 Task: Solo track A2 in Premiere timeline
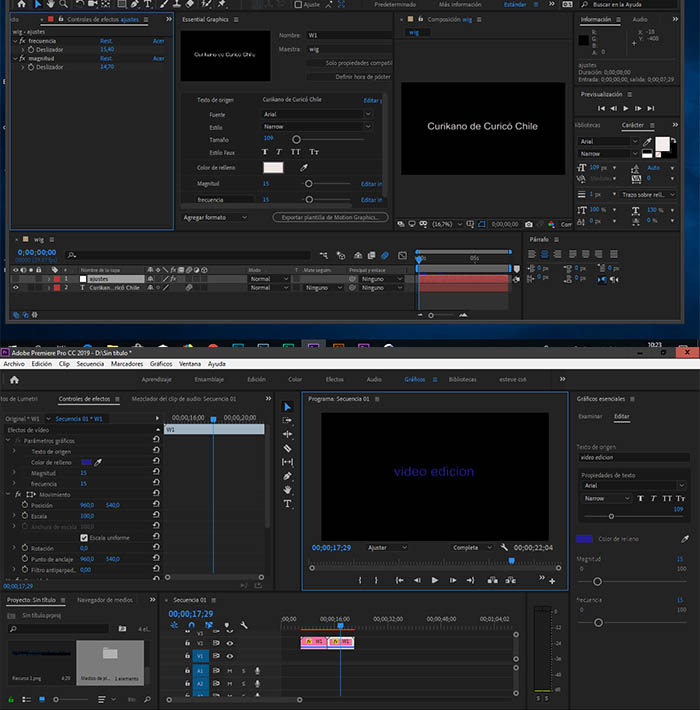[x=243, y=684]
